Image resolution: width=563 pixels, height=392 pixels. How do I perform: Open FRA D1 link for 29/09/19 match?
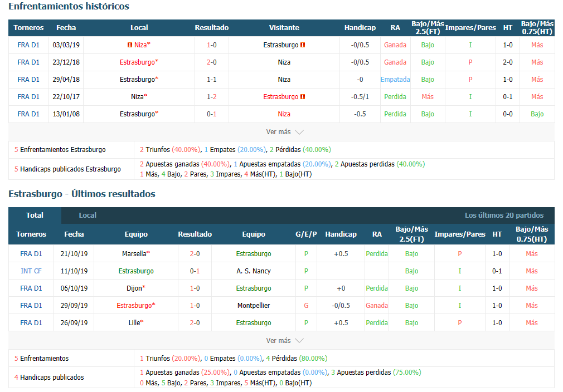tap(31, 305)
